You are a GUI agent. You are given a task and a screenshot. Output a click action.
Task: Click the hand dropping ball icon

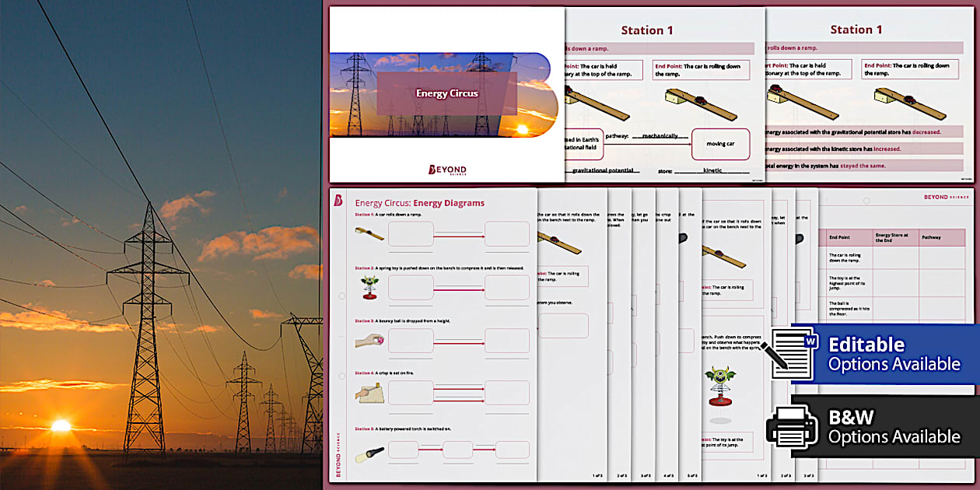[x=369, y=341]
